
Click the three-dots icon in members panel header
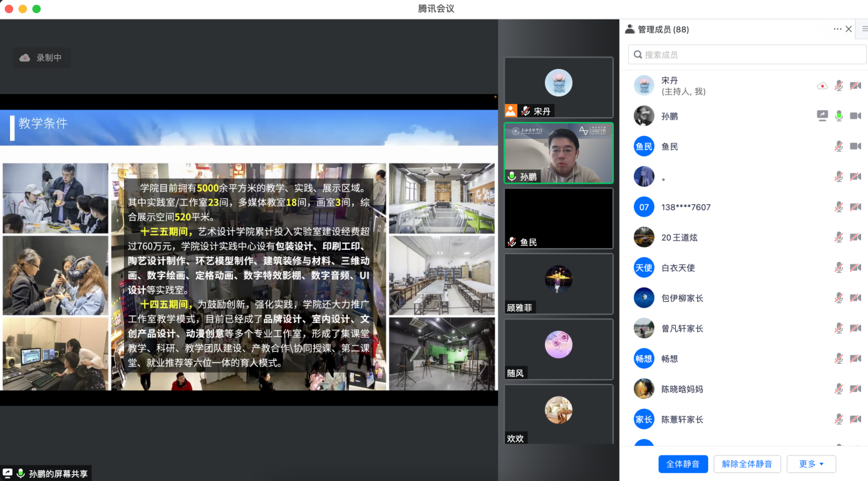(837, 29)
